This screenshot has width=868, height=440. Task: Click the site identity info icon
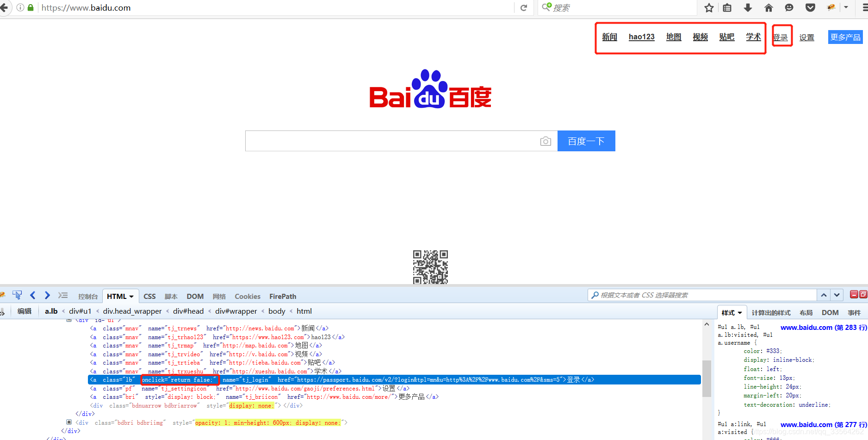click(20, 7)
